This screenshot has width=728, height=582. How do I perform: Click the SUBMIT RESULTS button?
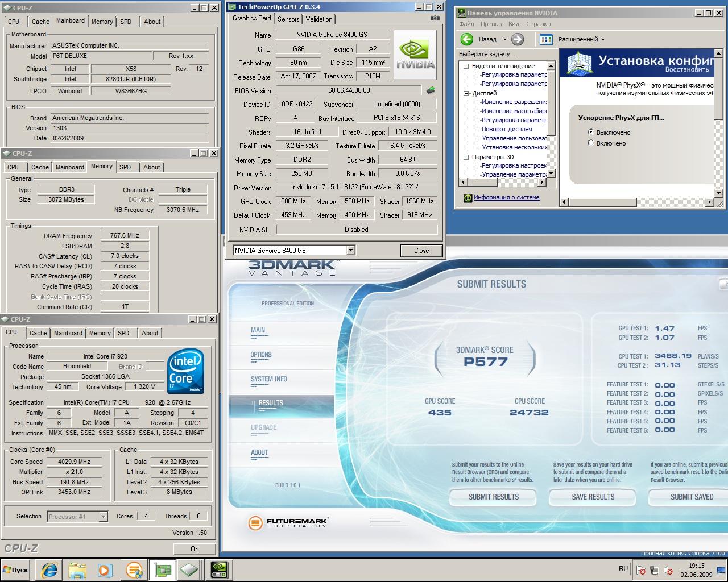pyautogui.click(x=494, y=497)
